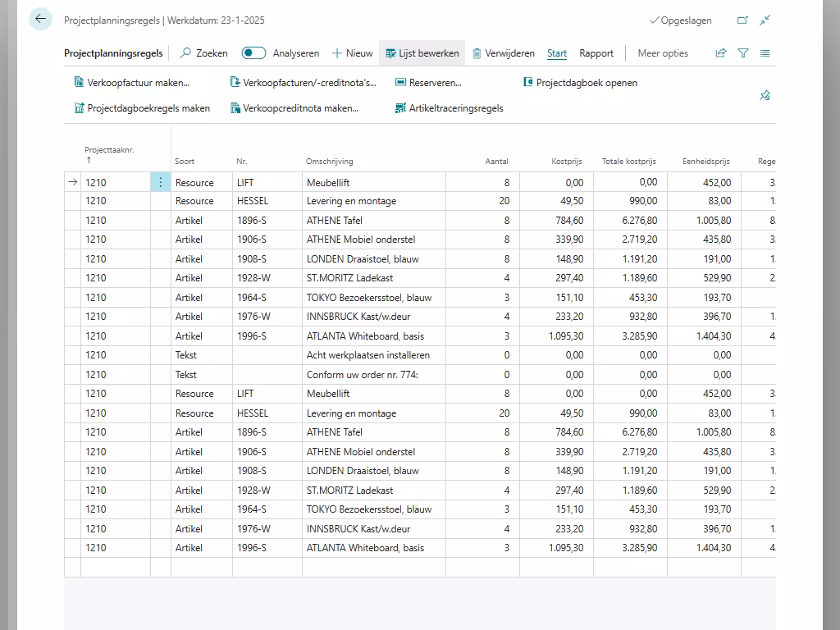Create a new line with Nieuw
Screen dimensions: 840x630
tap(352, 53)
